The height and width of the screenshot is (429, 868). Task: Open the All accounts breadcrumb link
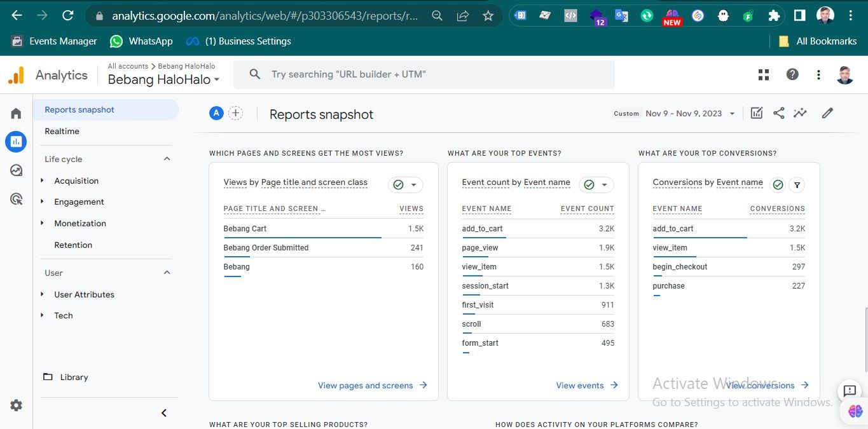coord(128,66)
